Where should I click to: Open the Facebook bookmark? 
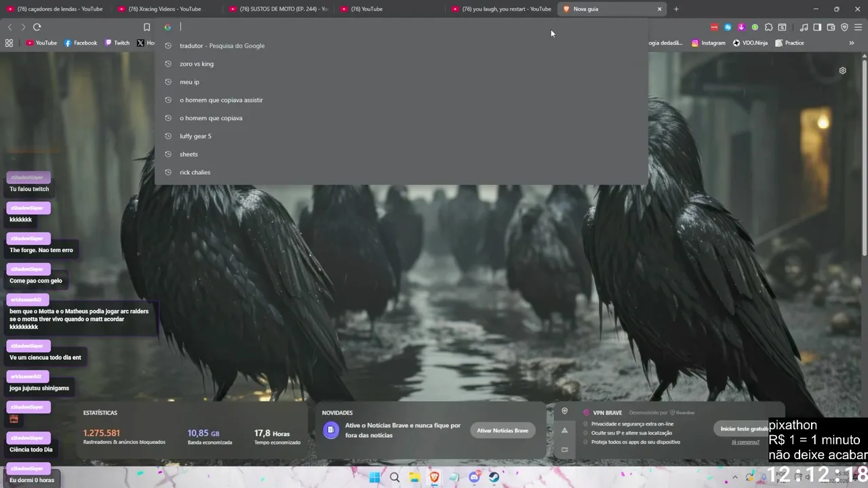81,43
